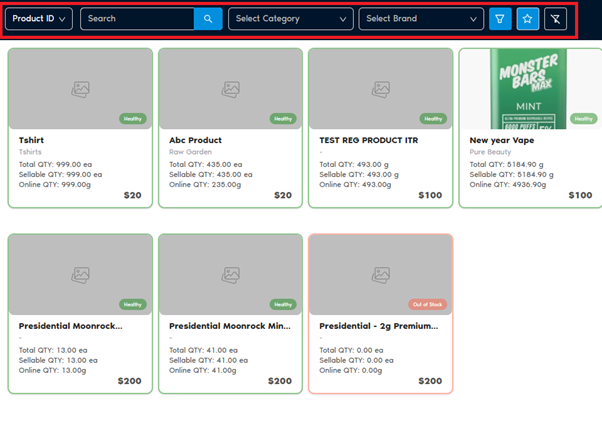Click the Presidential - 2g Premium placeholder image
This screenshot has height=428, width=602.
click(380, 275)
